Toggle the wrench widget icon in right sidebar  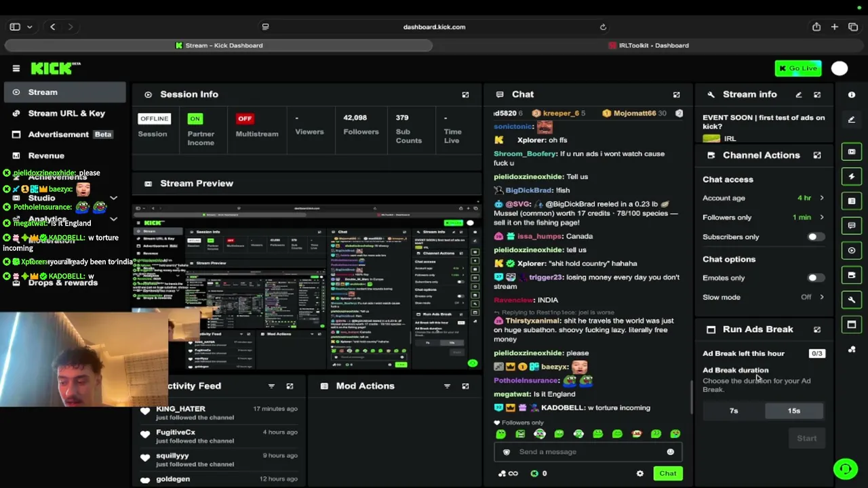(852, 300)
